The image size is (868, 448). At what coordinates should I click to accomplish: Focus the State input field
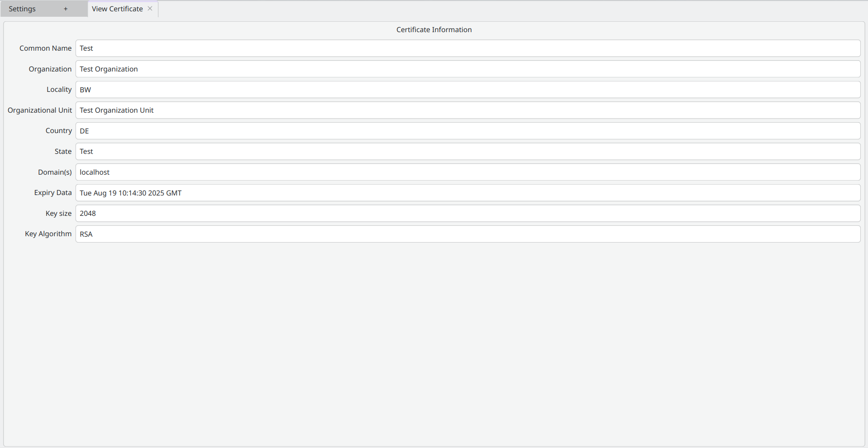[x=467, y=152]
